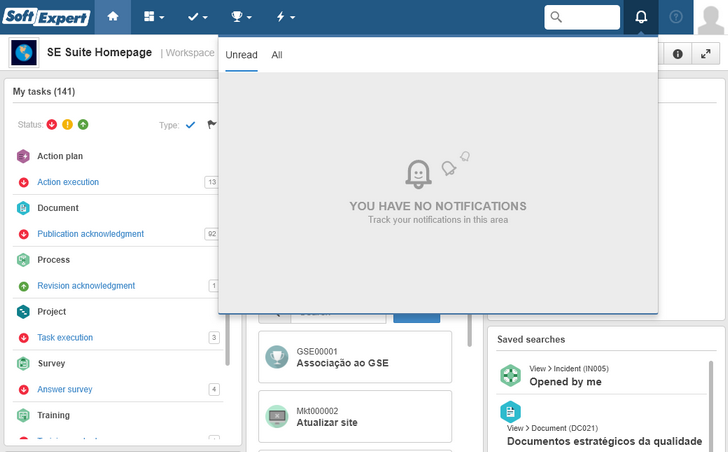Click the Action plan hexagon icon

(23, 156)
